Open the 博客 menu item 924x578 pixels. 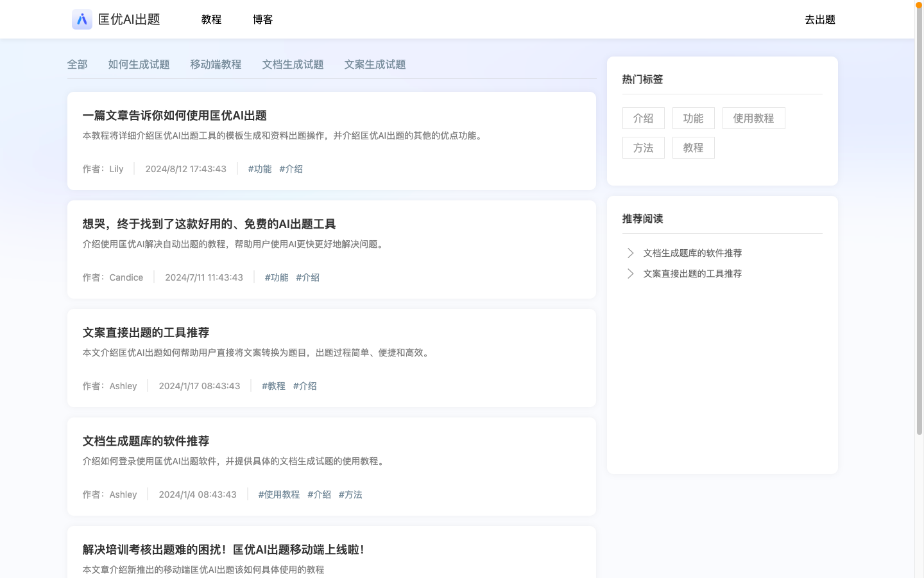tap(263, 19)
